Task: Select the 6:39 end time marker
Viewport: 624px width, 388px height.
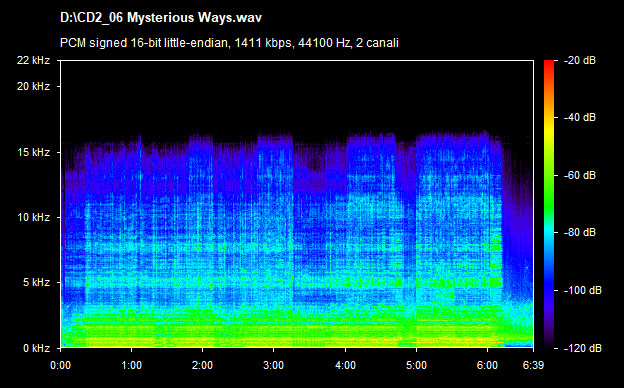Action: tap(533, 365)
